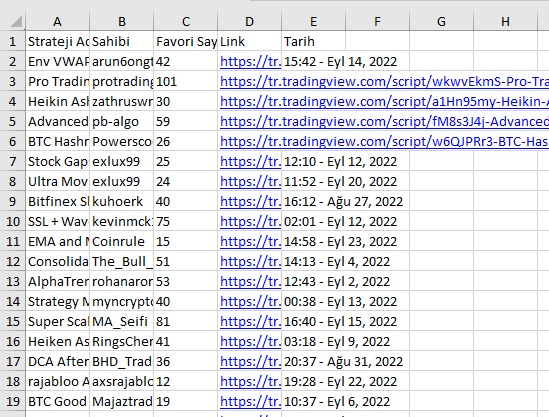Select cell '12:10 - Eyl 12, 2022'
Screen dimensions: 549x417
click(x=340, y=161)
